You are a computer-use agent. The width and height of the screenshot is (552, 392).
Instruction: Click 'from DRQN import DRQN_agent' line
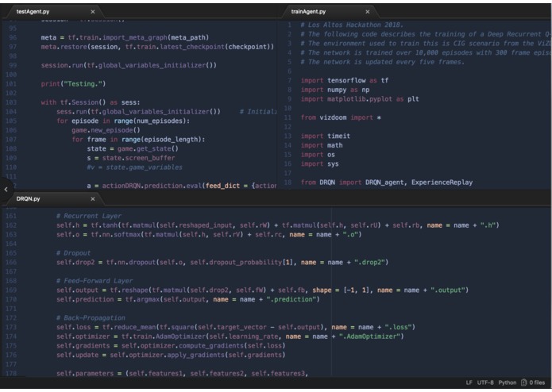pyautogui.click(x=387, y=182)
